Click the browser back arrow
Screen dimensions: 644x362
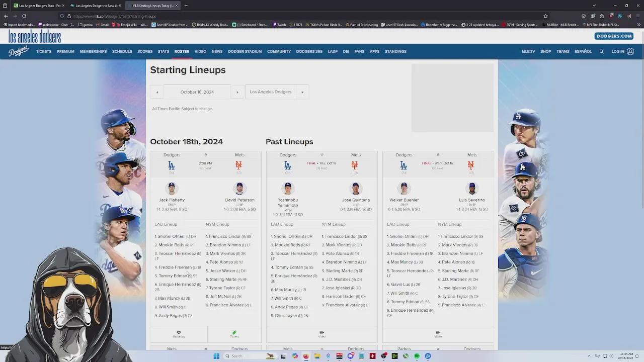click(6, 16)
